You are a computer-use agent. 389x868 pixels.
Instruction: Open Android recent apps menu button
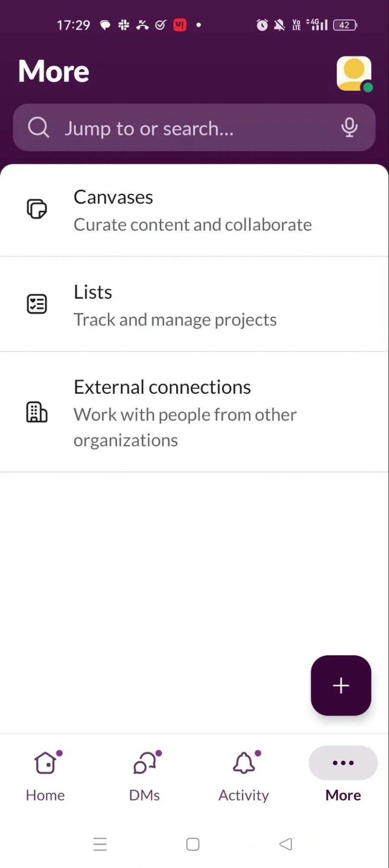click(100, 844)
